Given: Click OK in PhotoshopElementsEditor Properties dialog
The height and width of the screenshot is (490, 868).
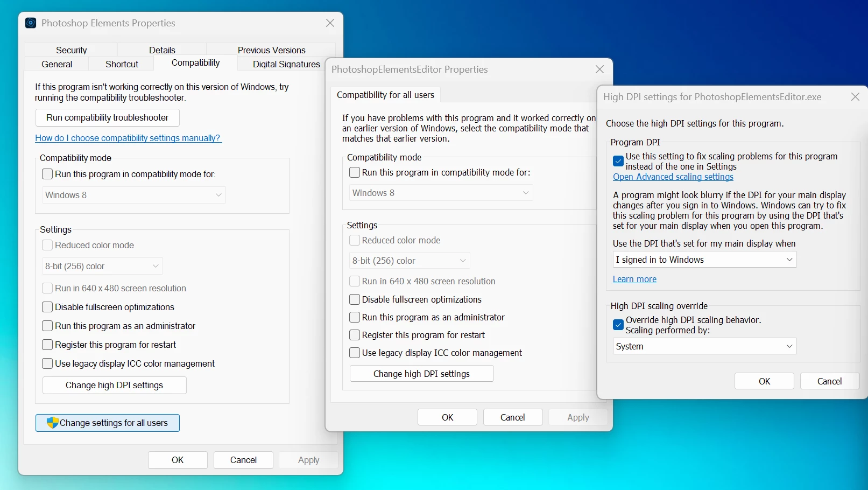Looking at the screenshot, I should click(x=447, y=417).
